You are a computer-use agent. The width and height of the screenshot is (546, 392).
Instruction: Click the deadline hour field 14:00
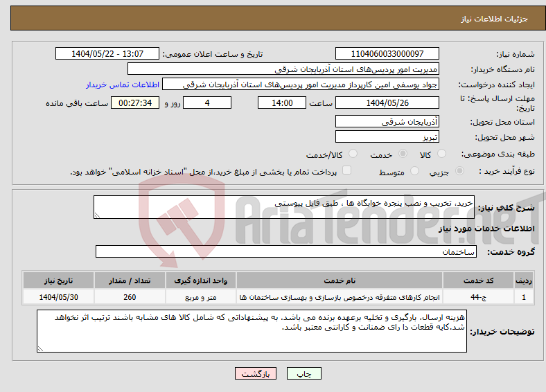click(282, 103)
